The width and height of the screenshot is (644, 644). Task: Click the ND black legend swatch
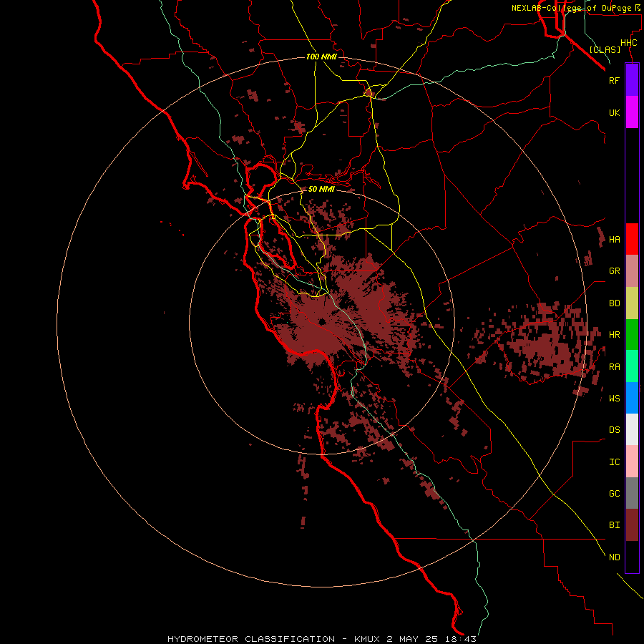(632, 557)
